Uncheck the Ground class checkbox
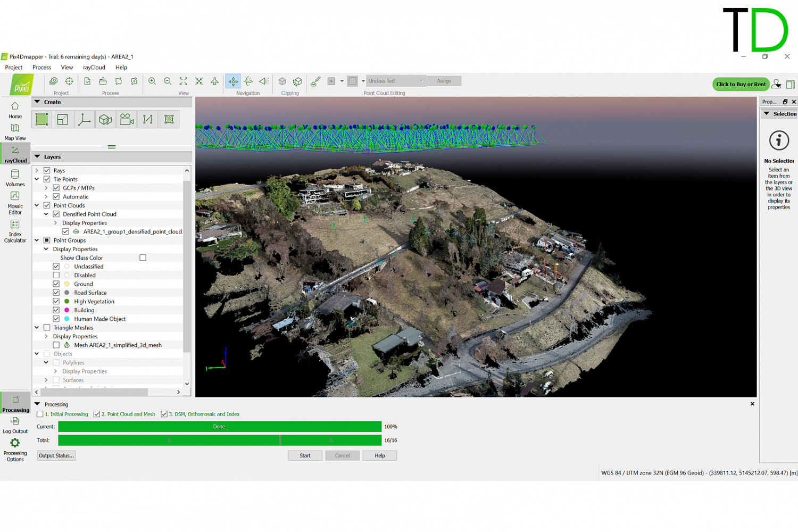This screenshot has height=532, width=798. 56,284
